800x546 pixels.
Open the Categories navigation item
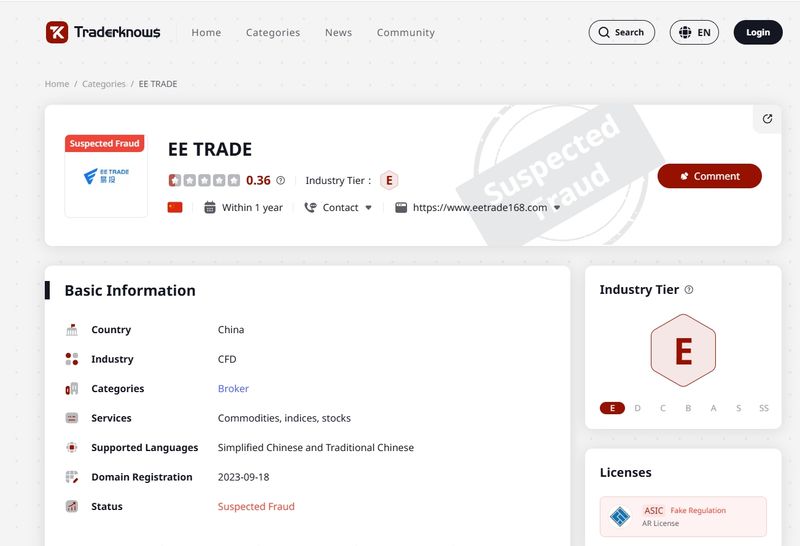273,33
